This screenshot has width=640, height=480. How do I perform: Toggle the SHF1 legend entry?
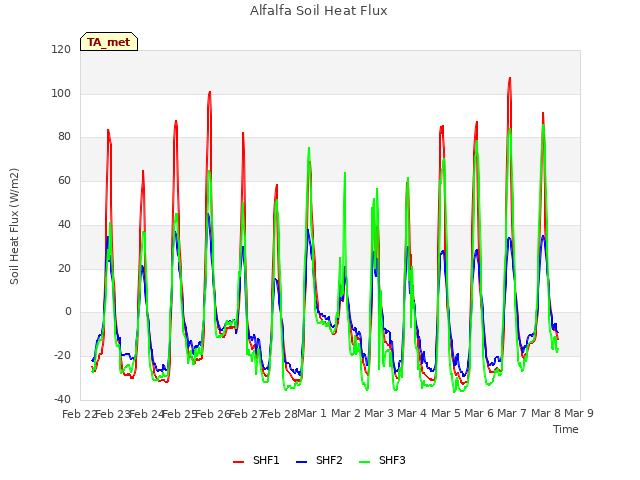tap(256, 460)
